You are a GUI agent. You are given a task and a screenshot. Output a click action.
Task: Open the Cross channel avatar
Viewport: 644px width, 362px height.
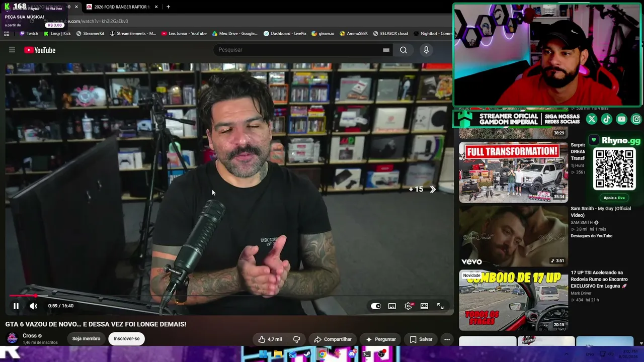pos(13,338)
